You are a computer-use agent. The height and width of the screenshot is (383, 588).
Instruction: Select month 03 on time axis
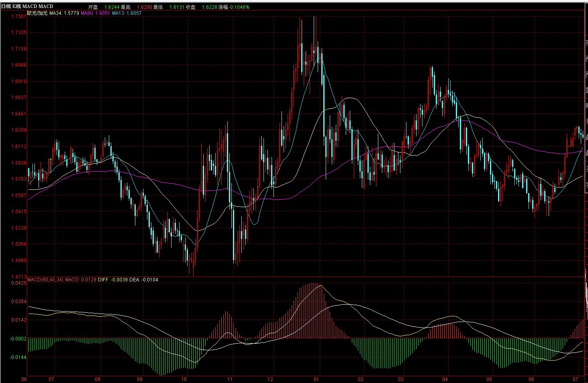pos(401,379)
